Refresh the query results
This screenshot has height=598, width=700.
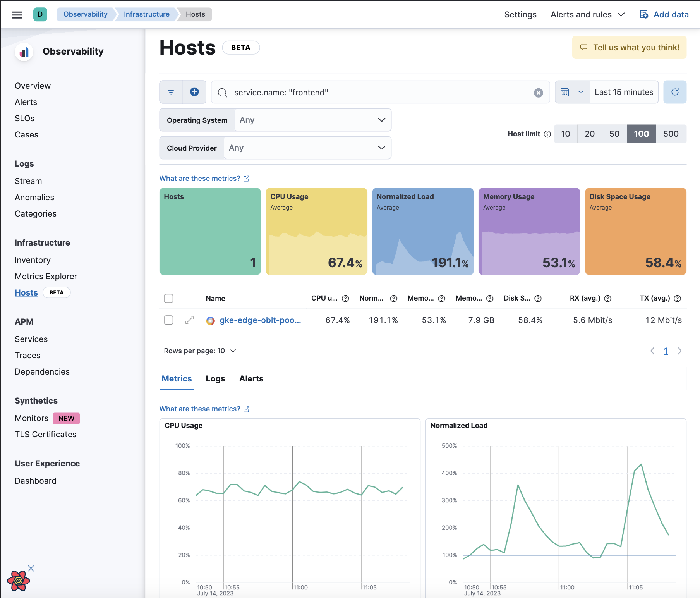coord(675,92)
